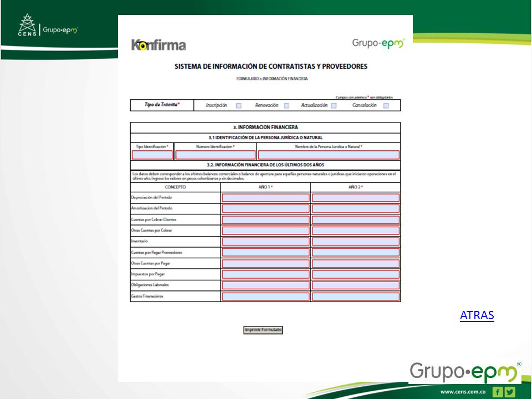532x399 pixels.
Task: Focus the Número Identificación field
Action: point(216,155)
